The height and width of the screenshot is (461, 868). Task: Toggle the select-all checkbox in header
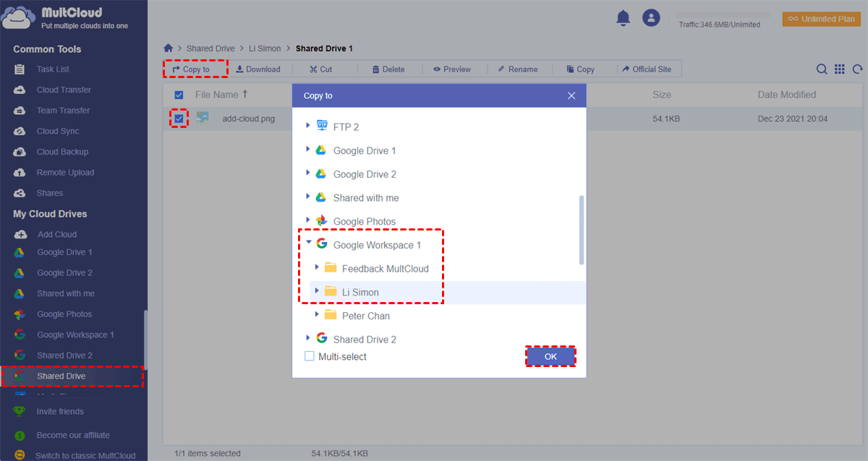[x=179, y=95]
